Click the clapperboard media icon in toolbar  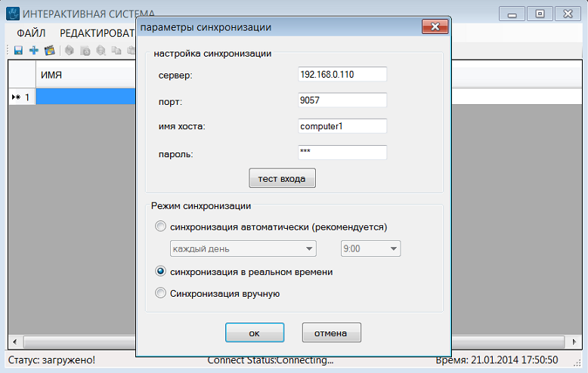click(x=50, y=51)
